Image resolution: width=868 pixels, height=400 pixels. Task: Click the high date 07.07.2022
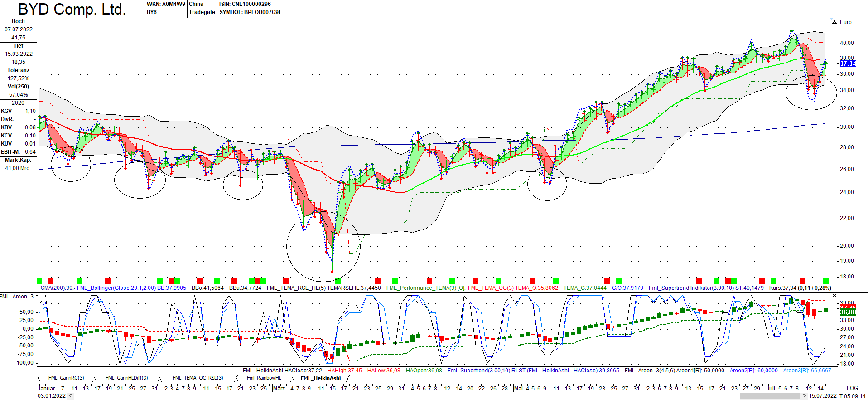pos(19,29)
